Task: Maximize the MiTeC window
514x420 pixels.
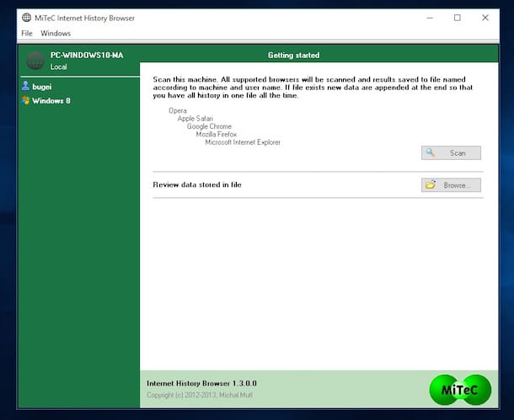Action: tap(458, 18)
